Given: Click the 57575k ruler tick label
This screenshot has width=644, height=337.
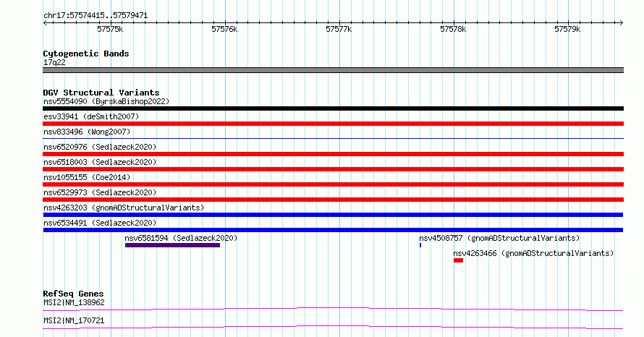Looking at the screenshot, I should click(x=110, y=29).
